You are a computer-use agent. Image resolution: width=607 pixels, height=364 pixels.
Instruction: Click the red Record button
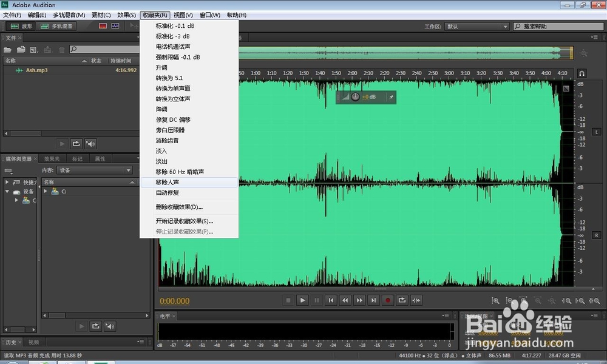pos(388,300)
